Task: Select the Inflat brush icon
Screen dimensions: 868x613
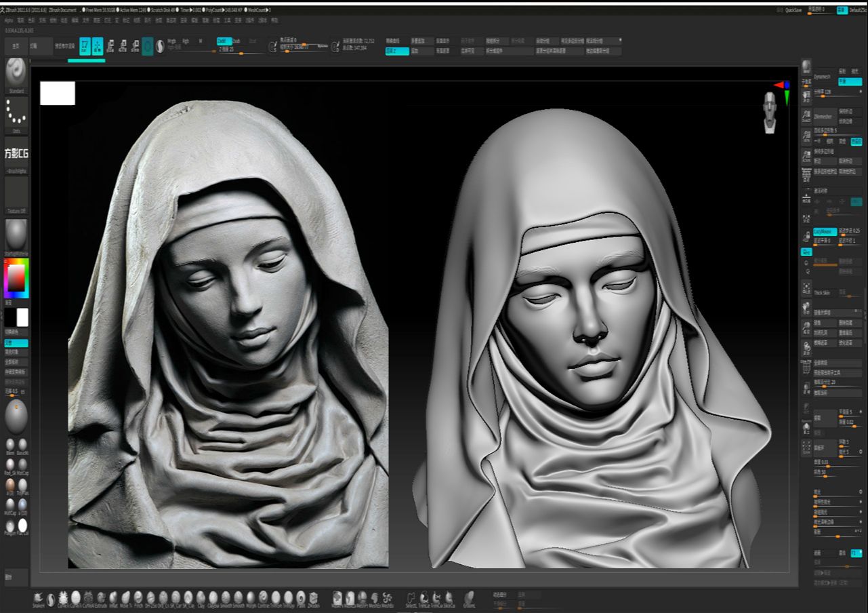Action: click(x=113, y=598)
